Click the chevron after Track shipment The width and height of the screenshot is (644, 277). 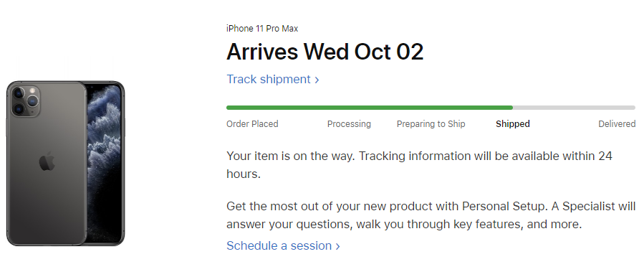(317, 80)
